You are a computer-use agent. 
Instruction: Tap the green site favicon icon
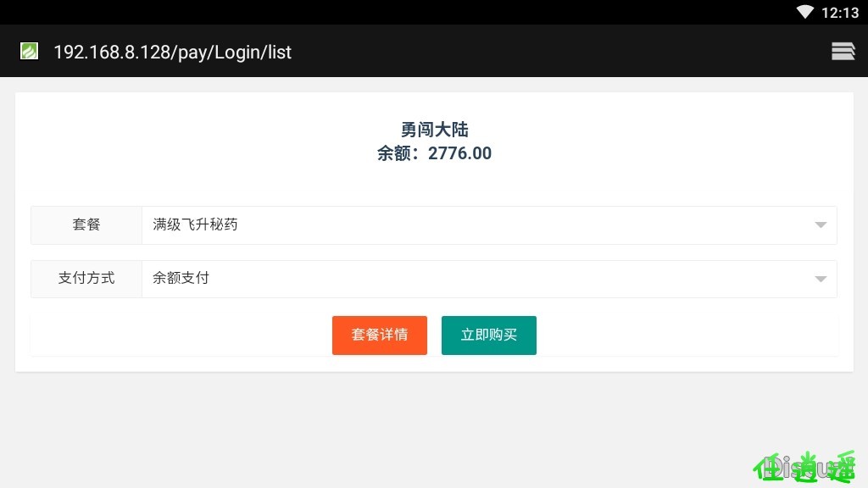point(30,51)
